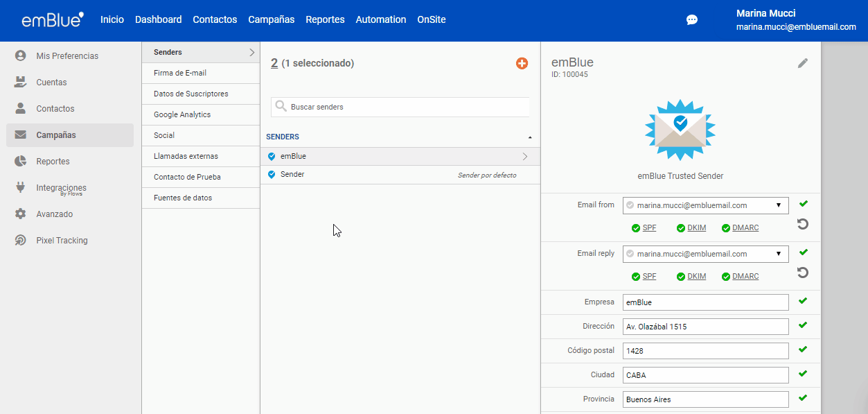
Task: Open Pixel Tracking in left sidebar
Action: click(x=62, y=241)
